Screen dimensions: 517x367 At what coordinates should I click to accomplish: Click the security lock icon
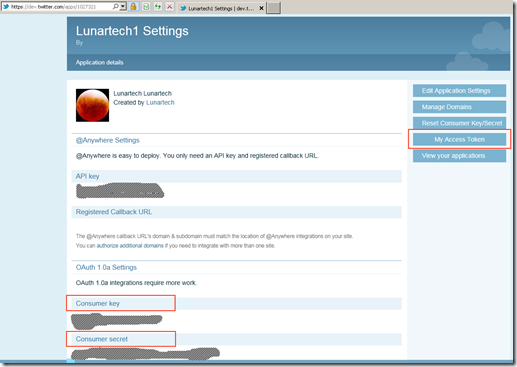tap(133, 6)
